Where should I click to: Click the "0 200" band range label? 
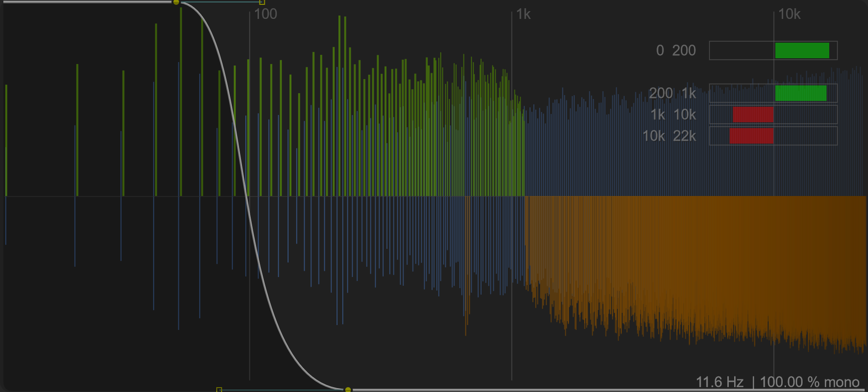(x=676, y=50)
